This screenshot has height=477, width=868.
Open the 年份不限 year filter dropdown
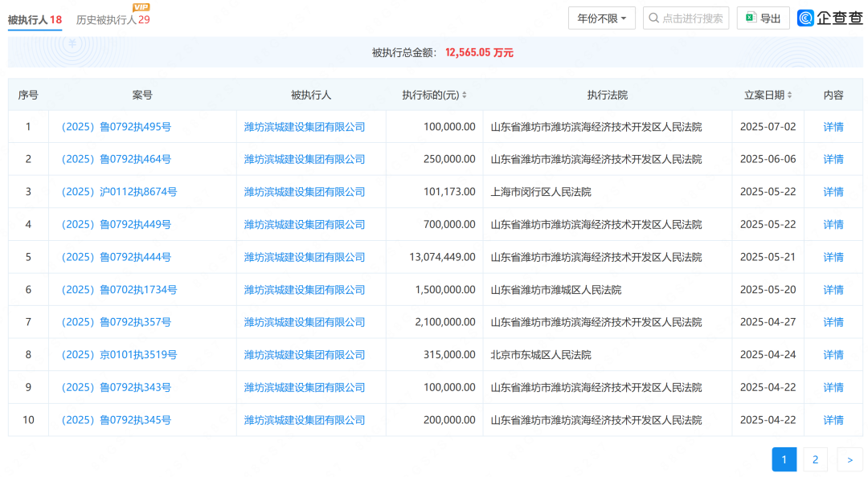pyautogui.click(x=600, y=17)
